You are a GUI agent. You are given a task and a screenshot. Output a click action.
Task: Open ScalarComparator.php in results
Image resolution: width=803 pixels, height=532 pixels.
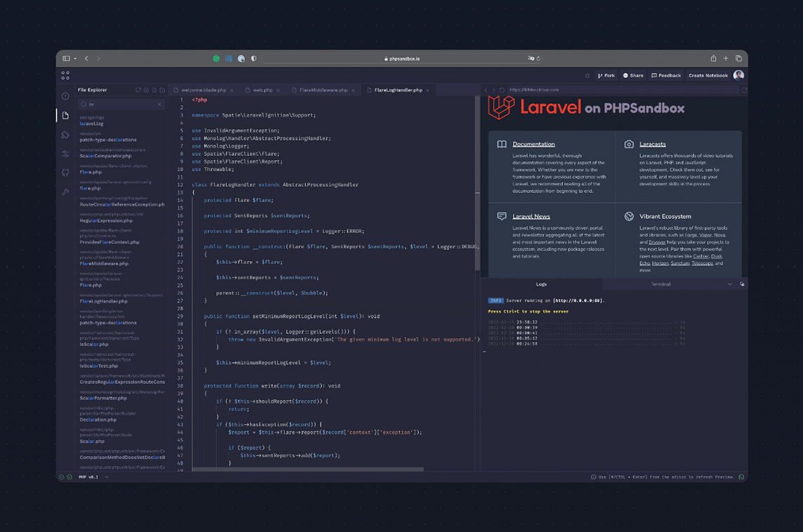(105, 157)
